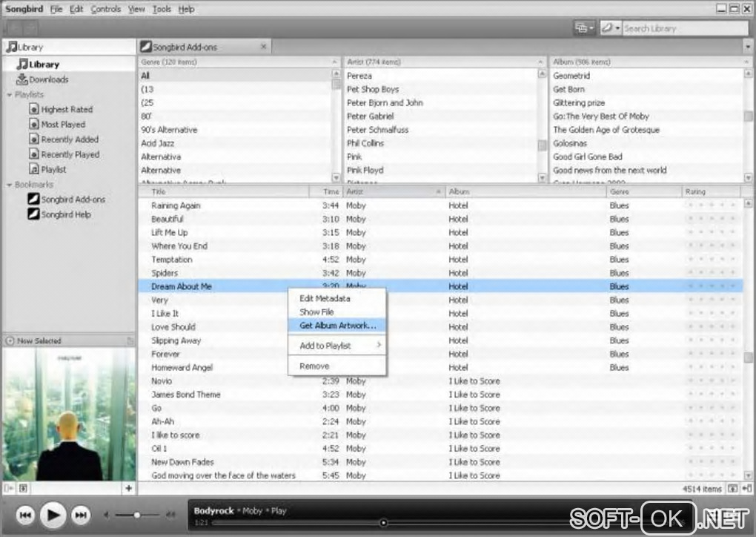
Task: Click the Now Selected pane circle icon
Action: pyautogui.click(x=10, y=340)
